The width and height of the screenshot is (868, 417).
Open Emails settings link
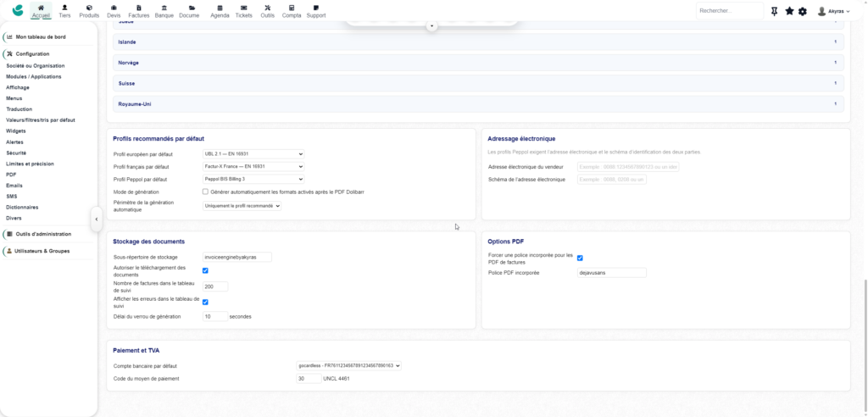[14, 185]
